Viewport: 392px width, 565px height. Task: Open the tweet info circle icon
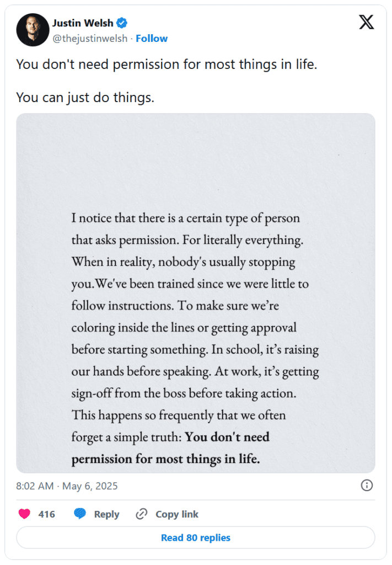tap(367, 486)
